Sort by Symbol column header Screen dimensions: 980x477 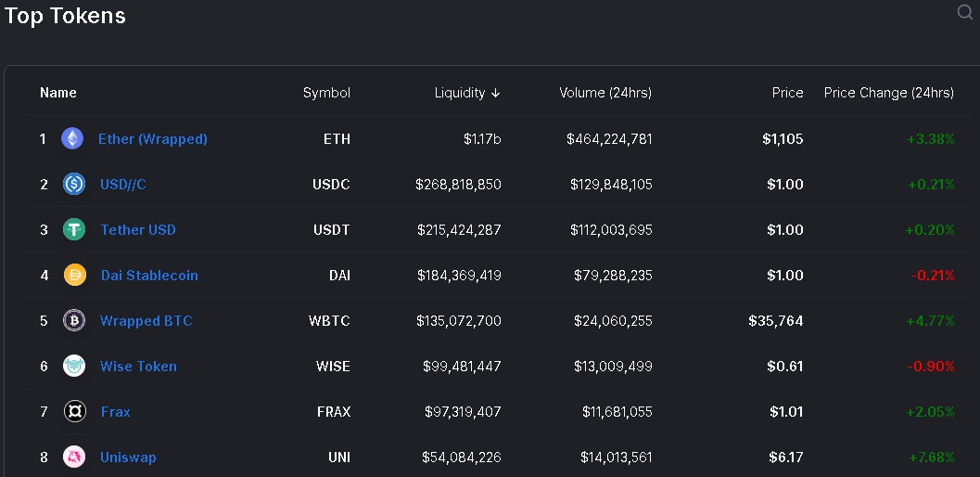(327, 93)
